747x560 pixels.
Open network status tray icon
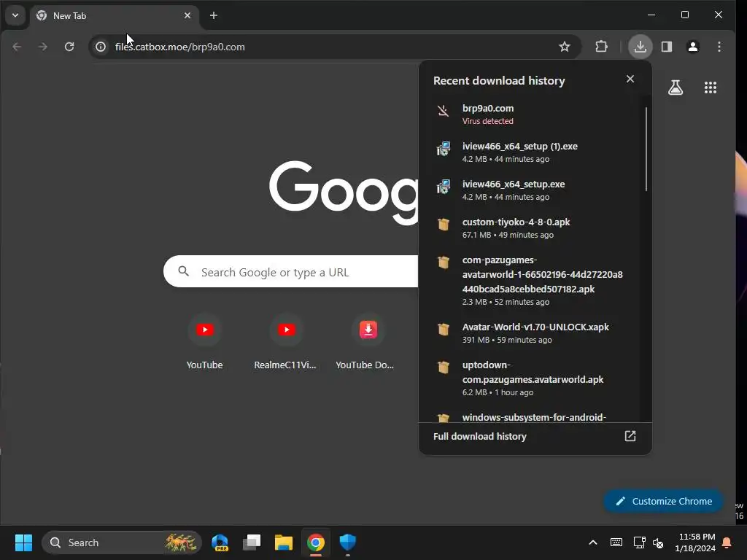(x=639, y=542)
